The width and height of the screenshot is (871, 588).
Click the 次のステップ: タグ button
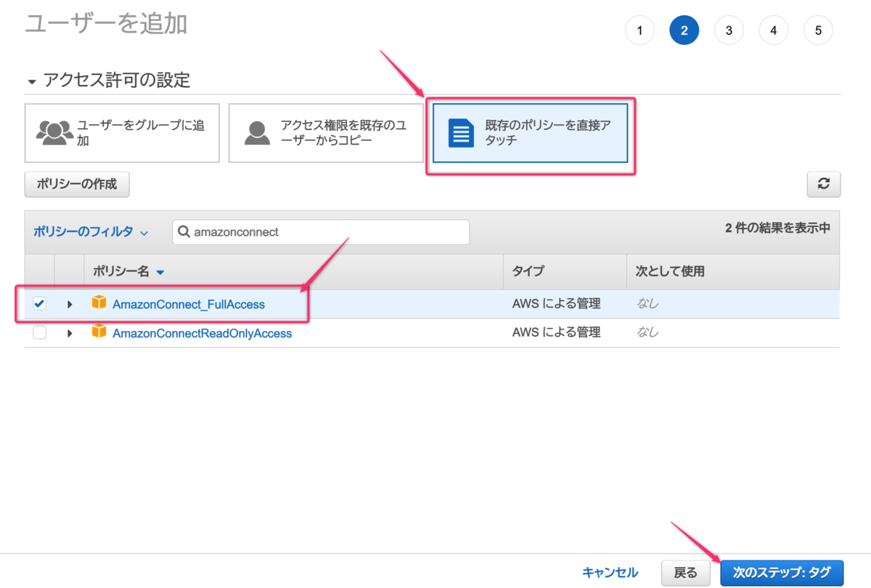pos(782,573)
